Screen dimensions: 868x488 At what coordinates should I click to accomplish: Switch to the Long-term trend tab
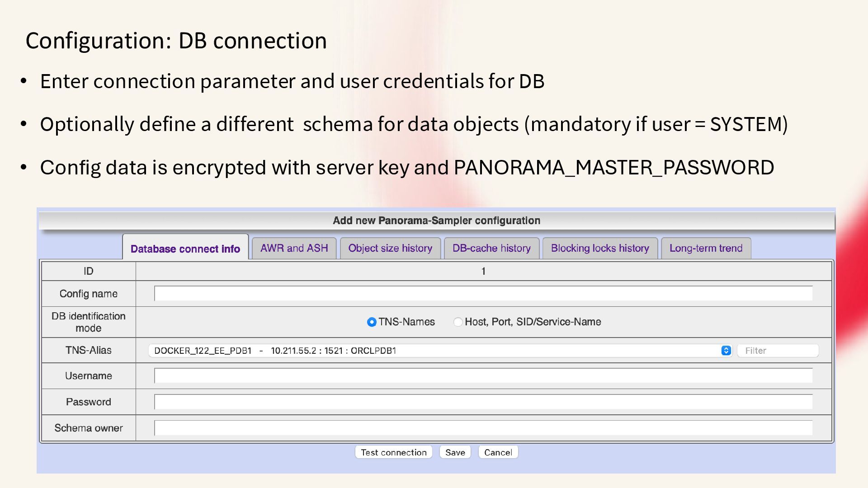point(706,248)
